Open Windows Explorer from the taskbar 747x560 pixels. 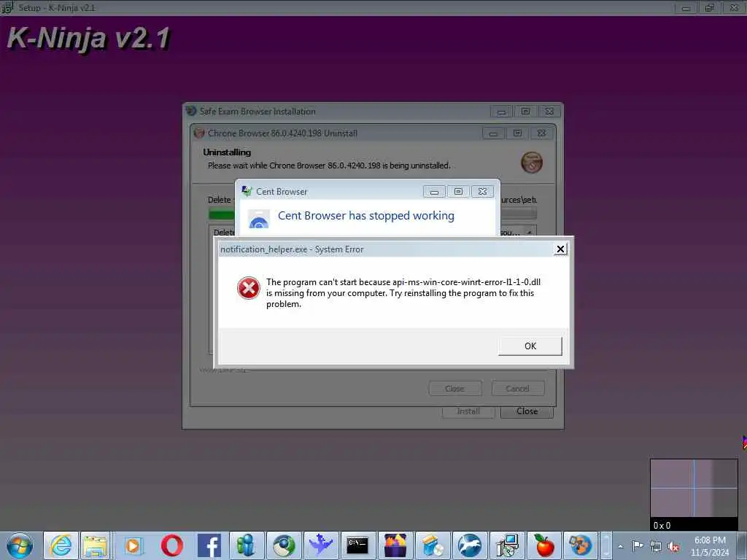pyautogui.click(x=96, y=545)
